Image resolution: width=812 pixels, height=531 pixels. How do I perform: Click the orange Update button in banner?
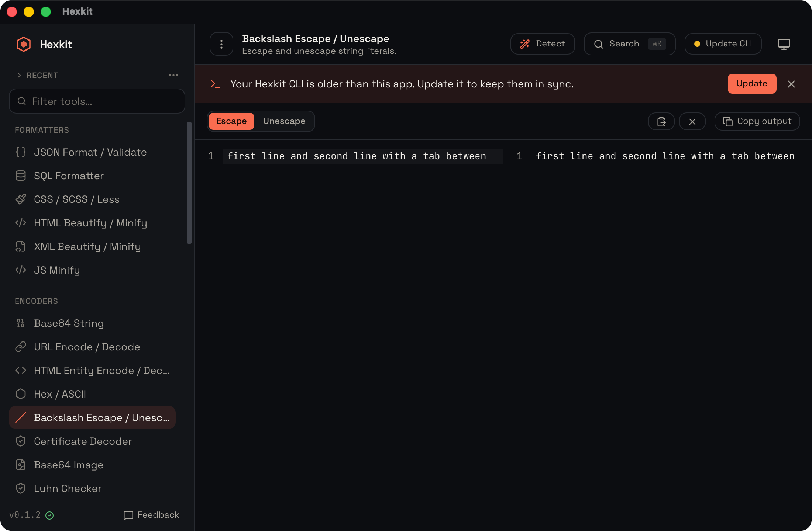coord(752,84)
